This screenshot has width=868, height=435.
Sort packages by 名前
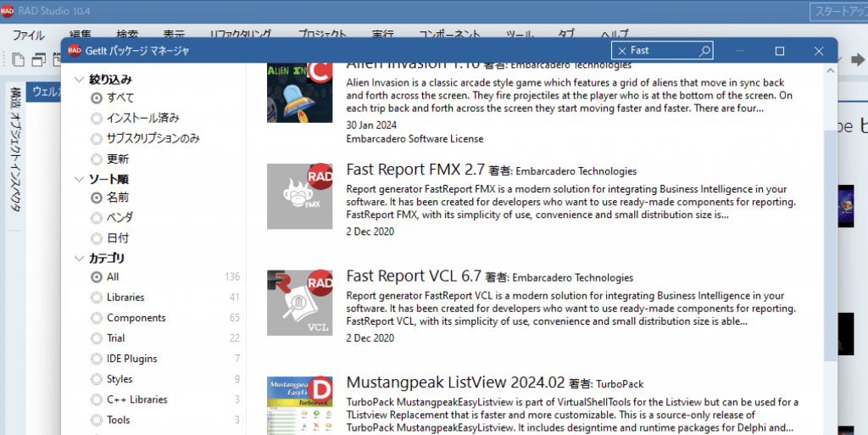(97, 198)
